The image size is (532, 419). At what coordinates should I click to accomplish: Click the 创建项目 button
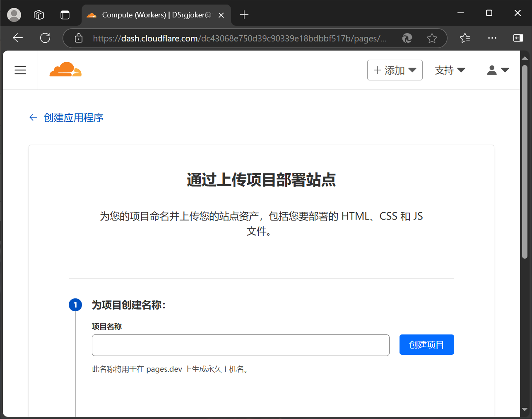pyautogui.click(x=426, y=345)
